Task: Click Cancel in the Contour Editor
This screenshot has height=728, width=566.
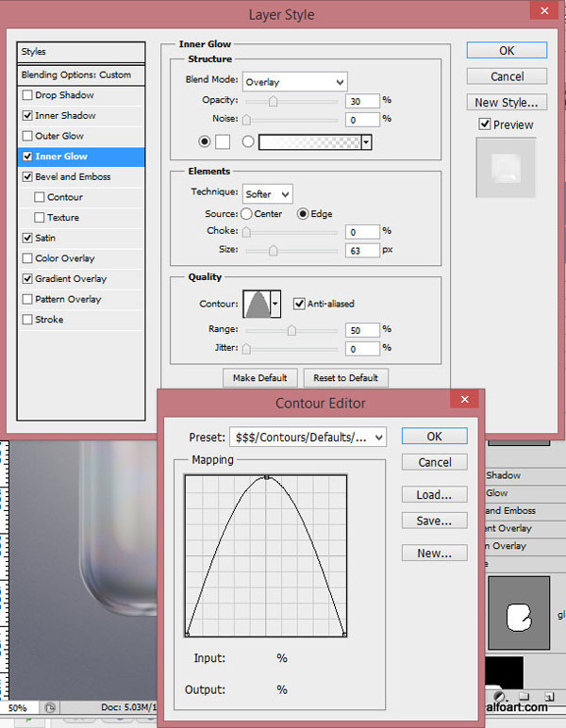Action: tap(435, 462)
